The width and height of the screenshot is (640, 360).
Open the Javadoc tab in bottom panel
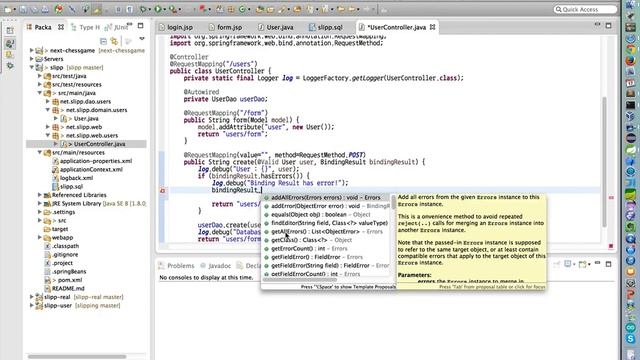[215, 266]
